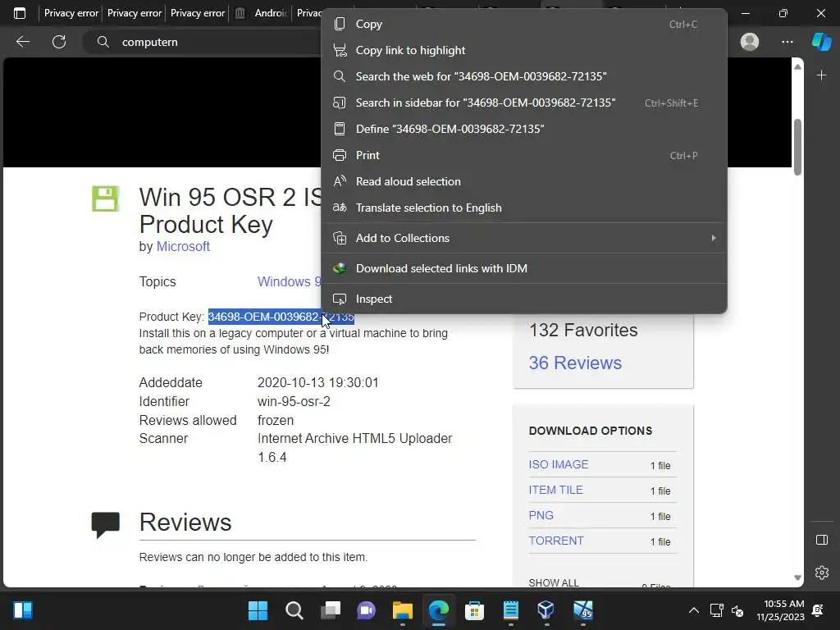
Task: Click the scrollbar up arrow
Action: [x=797, y=67]
